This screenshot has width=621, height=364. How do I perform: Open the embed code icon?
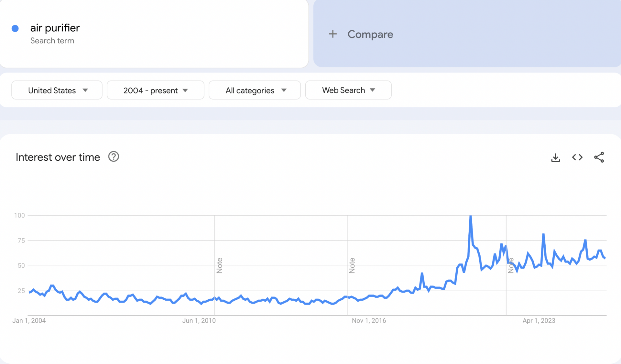pyautogui.click(x=577, y=157)
